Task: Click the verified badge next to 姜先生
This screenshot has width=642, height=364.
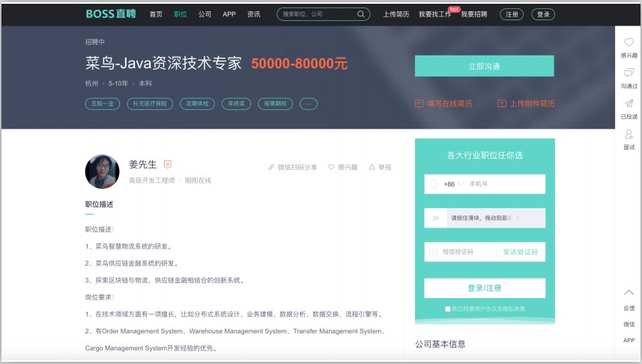Action: click(x=168, y=164)
